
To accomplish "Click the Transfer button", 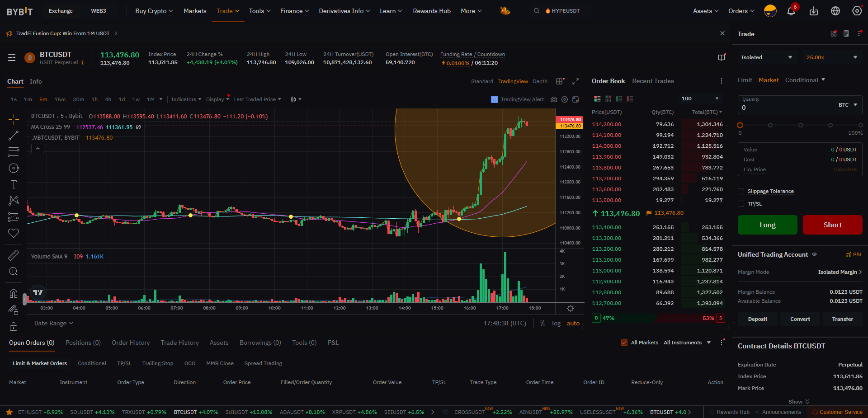I will [842, 319].
